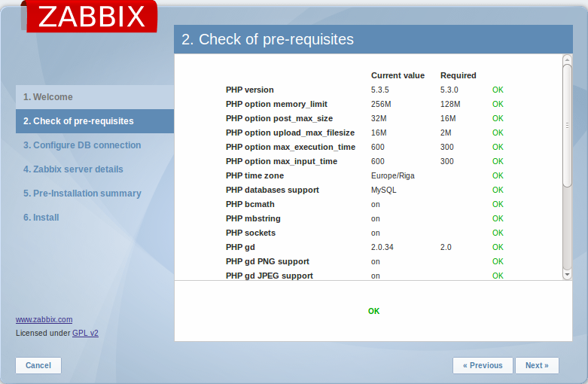Select the Install step
Image resolution: width=588 pixels, height=384 pixels.
[41, 218]
